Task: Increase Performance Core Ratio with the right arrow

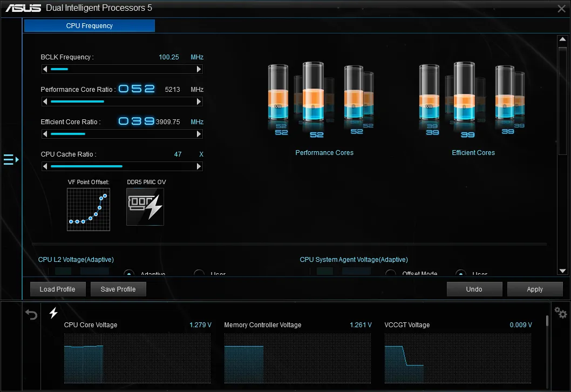Action: tap(199, 102)
